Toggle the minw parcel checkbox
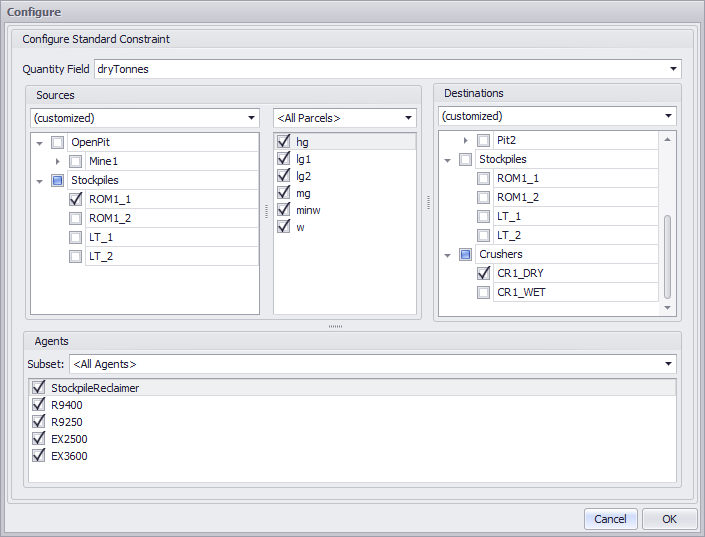 [x=284, y=210]
